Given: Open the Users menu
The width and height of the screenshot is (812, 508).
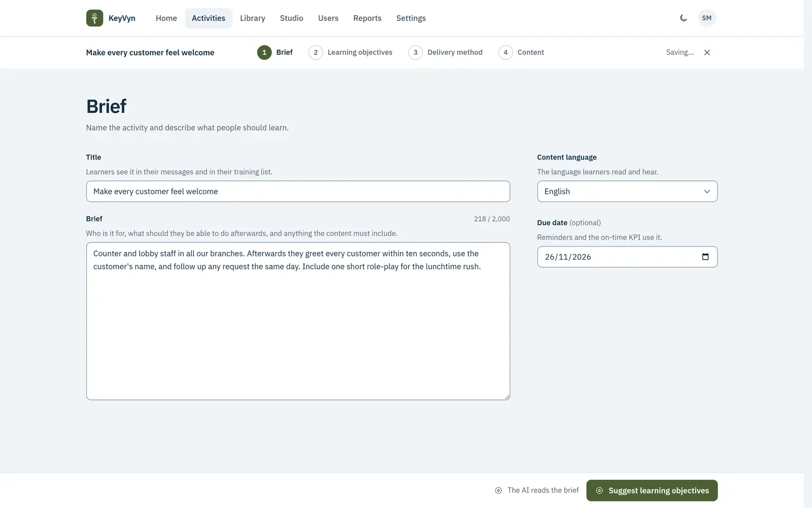Looking at the screenshot, I should click(328, 18).
